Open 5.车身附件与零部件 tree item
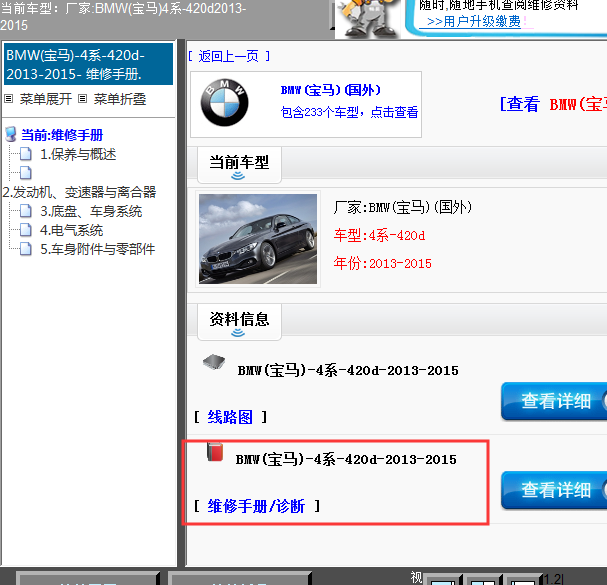 pyautogui.click(x=98, y=249)
